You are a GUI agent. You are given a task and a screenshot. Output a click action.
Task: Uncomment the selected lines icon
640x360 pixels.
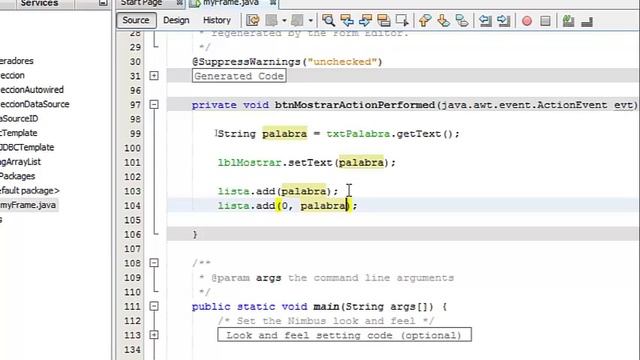pos(587,21)
